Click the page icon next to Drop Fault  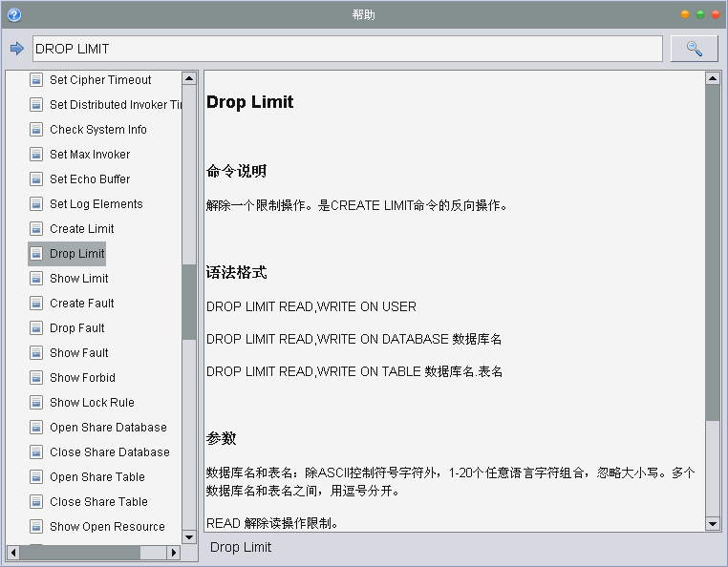click(x=36, y=328)
